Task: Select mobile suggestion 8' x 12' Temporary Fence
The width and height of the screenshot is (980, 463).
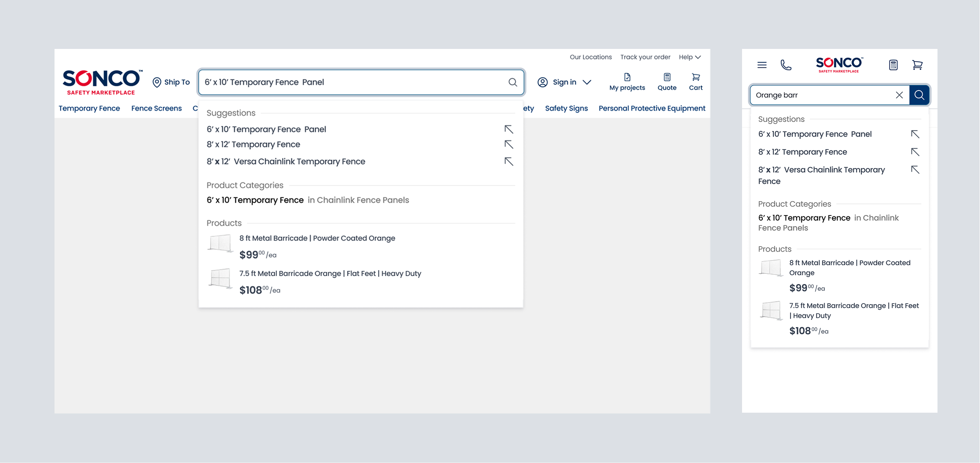Action: pyautogui.click(x=802, y=152)
